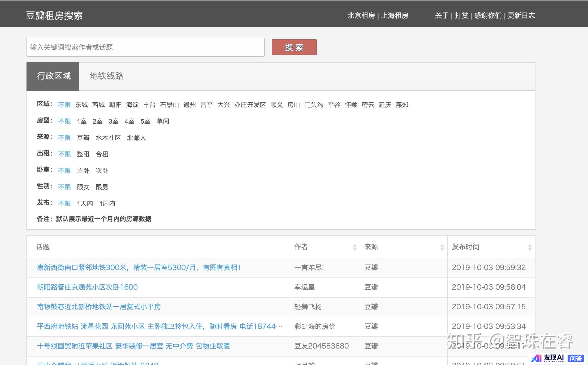The width and height of the screenshot is (588, 365).
Task: Filter region by 朝阳
Action: (x=115, y=105)
